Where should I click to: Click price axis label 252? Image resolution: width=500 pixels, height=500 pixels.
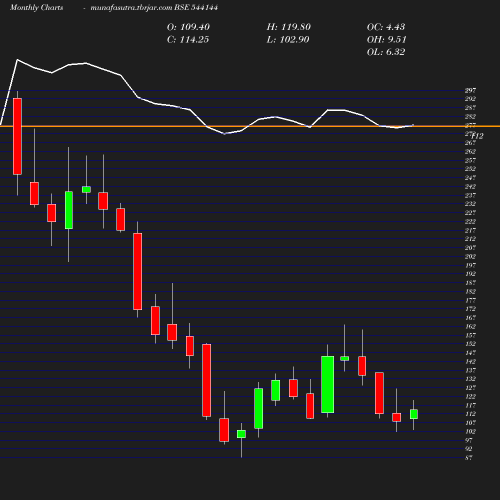470,169
